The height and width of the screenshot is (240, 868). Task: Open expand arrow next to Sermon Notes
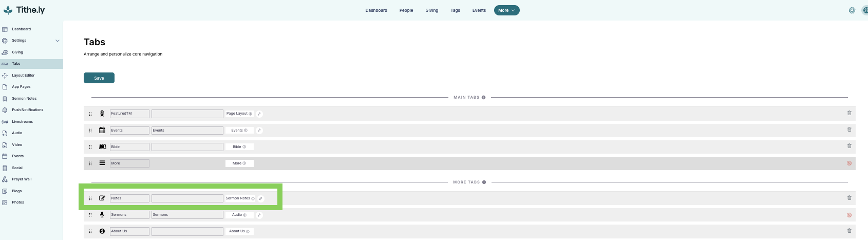[261, 198]
